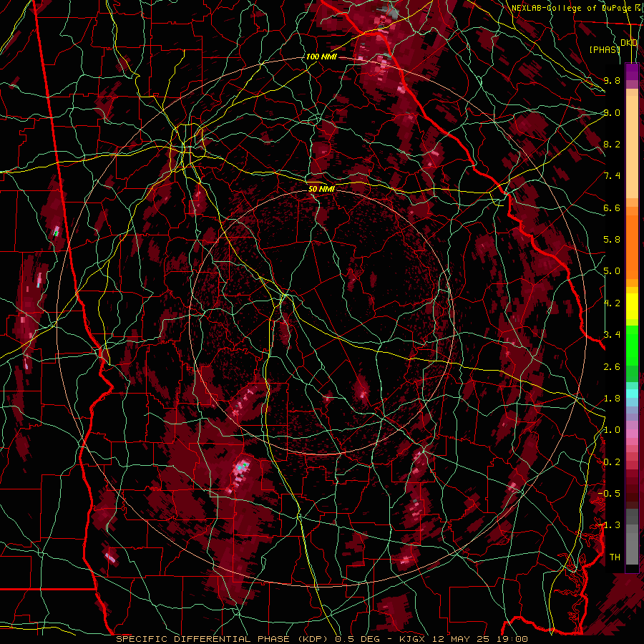Select the -0.5 value on the color scale
Image resolution: width=644 pixels, height=644 pixels.
point(609,494)
